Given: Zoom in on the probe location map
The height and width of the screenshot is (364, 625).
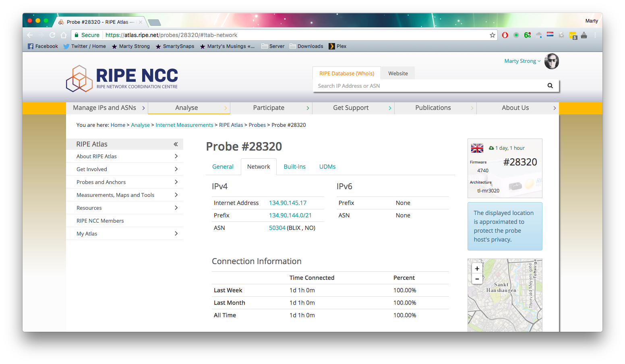Looking at the screenshot, I should (x=477, y=269).
